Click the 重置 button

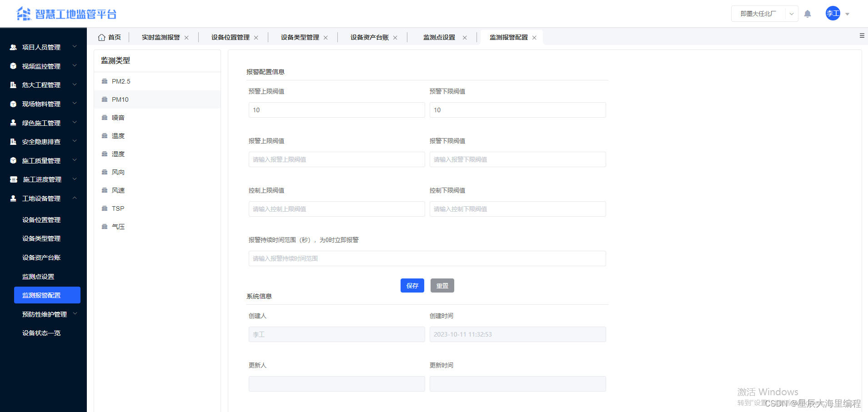click(x=442, y=286)
